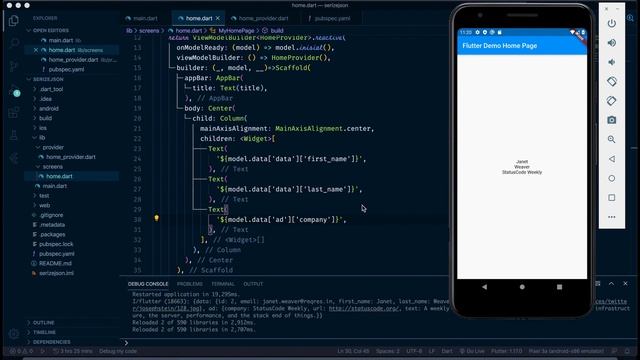Click the 'Dart' language mode in status bar
The image size is (640, 360).
coord(447,351)
